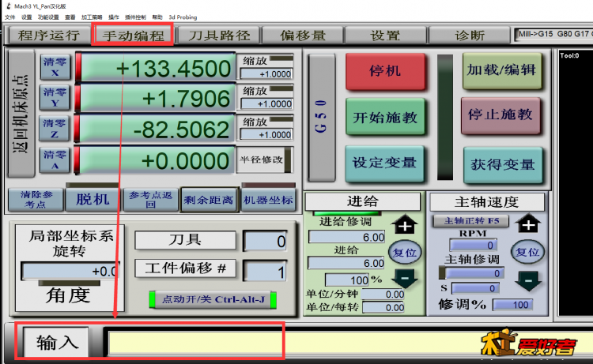Open the 查看 menu

click(70, 17)
